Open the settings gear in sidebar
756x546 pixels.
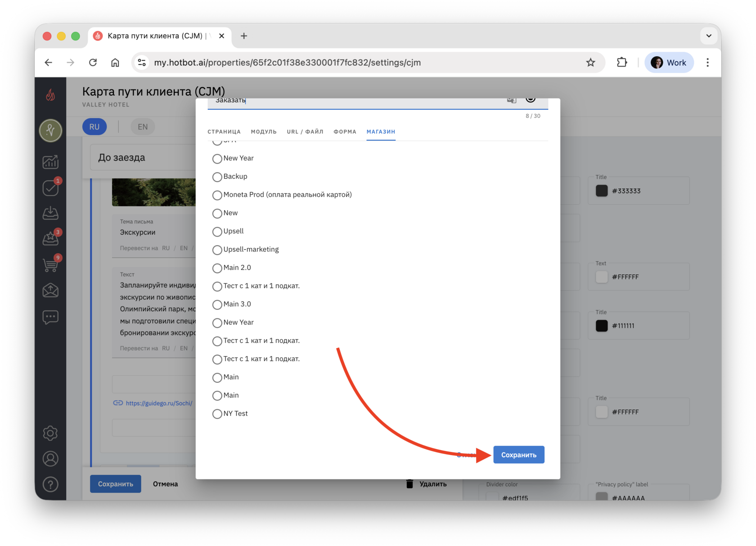click(x=50, y=433)
